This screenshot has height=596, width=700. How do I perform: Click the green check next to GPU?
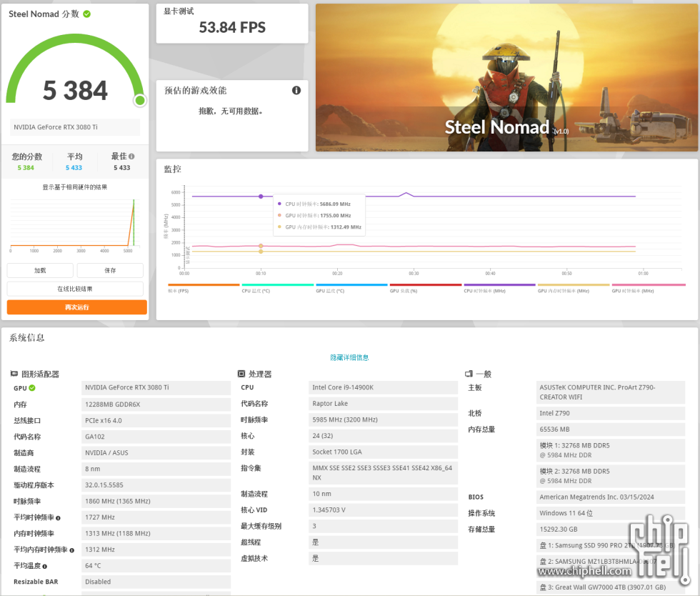[32, 388]
